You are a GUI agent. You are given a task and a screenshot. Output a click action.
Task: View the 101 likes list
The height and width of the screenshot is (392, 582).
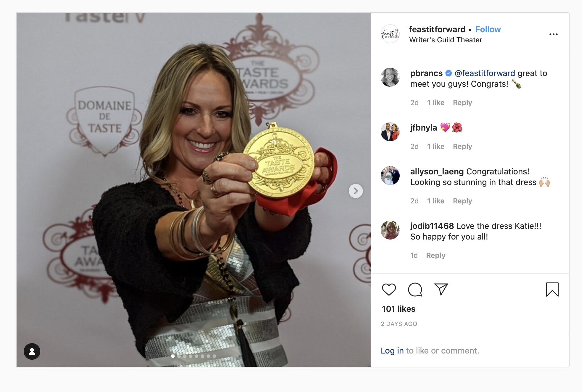398,309
